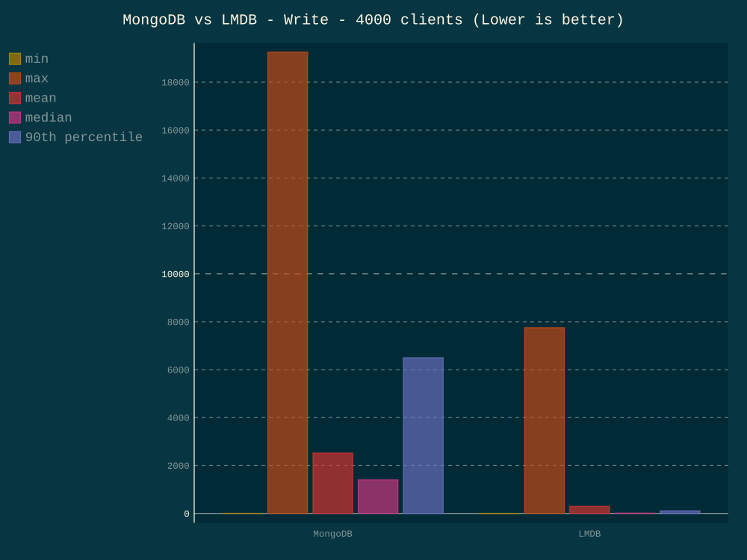
Task: Select the LMDB 90th percentile bar
Action: 680,512
